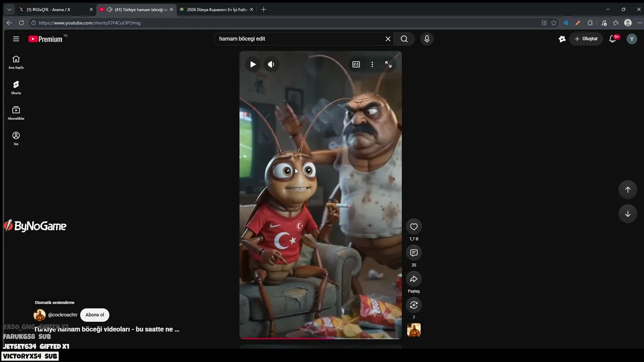Seek on the red Shorts progress bar
Screen dimensions: 644x362
click(320, 338)
